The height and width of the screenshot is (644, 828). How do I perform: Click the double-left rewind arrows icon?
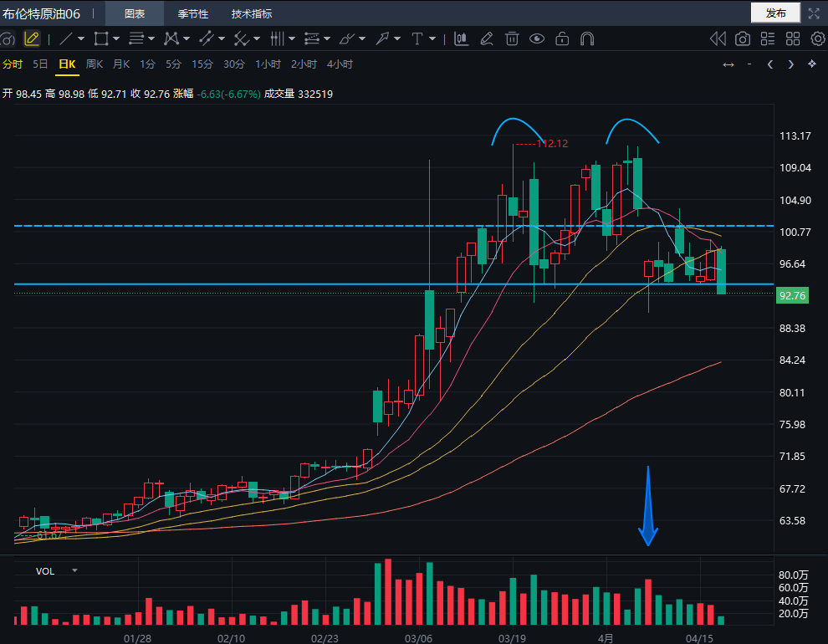(718, 38)
